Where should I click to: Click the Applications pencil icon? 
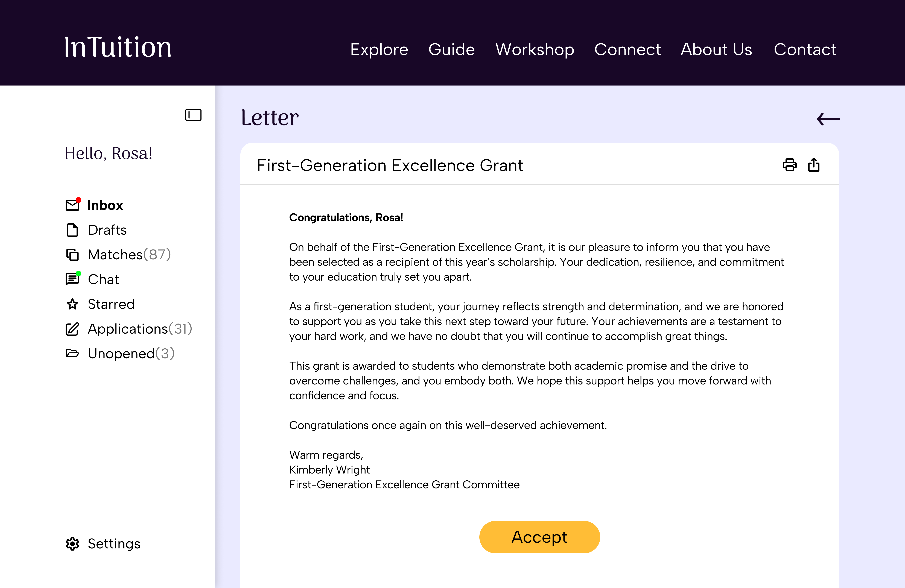point(72,329)
